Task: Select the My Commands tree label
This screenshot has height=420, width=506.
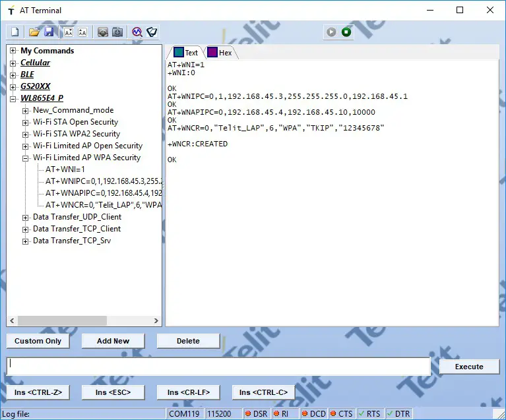Action: (x=47, y=51)
